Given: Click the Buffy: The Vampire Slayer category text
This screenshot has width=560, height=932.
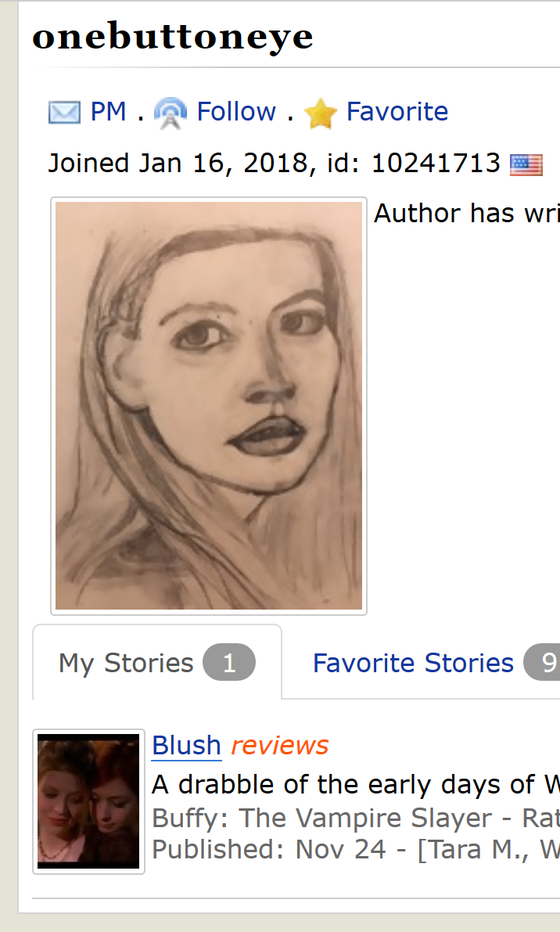Looking at the screenshot, I should pos(322,819).
